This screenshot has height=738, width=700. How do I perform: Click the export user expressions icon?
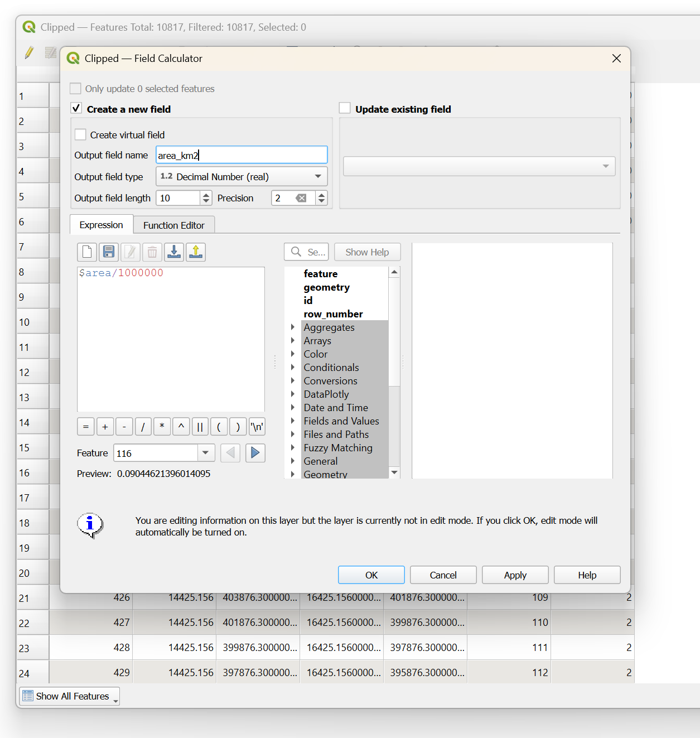(196, 252)
